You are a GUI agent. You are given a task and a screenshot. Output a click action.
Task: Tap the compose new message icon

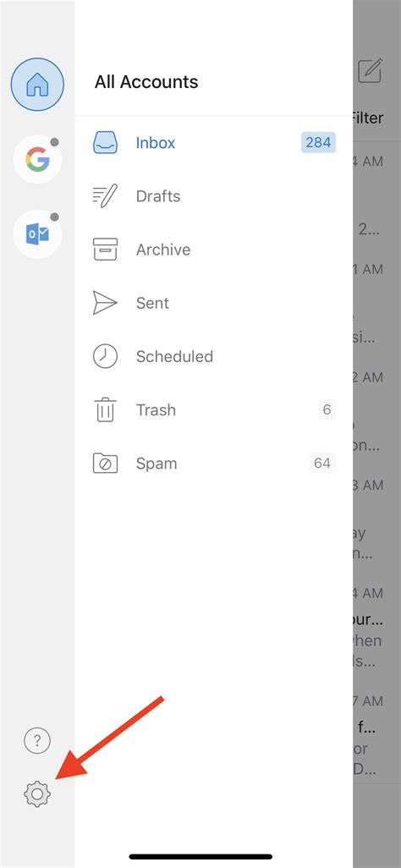coord(370,71)
